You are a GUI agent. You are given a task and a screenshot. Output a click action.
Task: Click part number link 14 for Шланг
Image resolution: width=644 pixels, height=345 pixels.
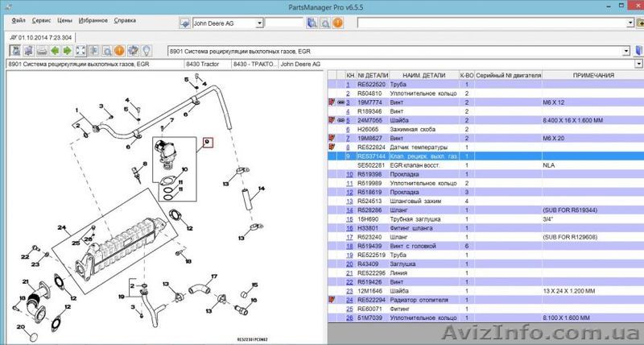349,210
